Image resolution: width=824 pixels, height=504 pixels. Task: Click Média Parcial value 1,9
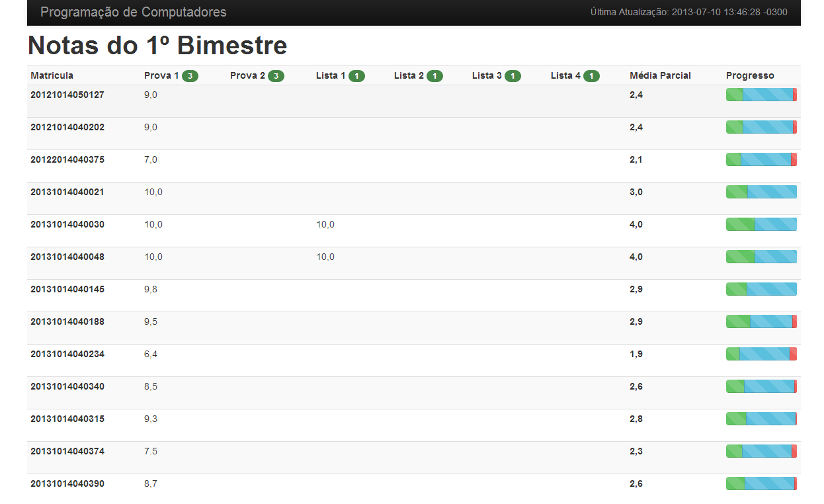[x=636, y=354]
